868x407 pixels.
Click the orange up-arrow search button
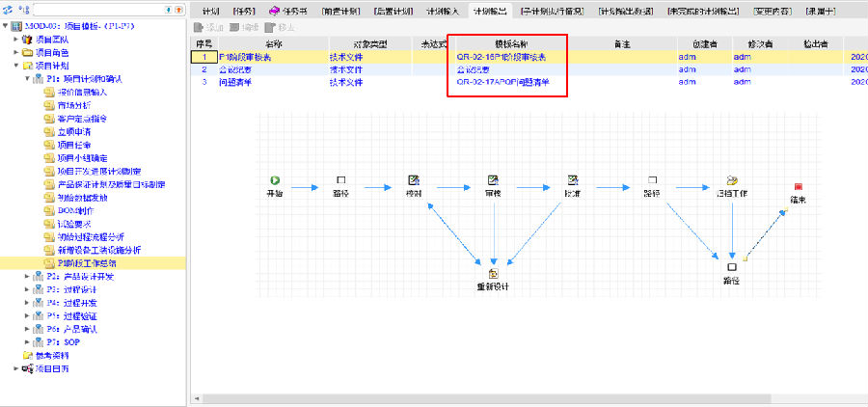[178, 10]
